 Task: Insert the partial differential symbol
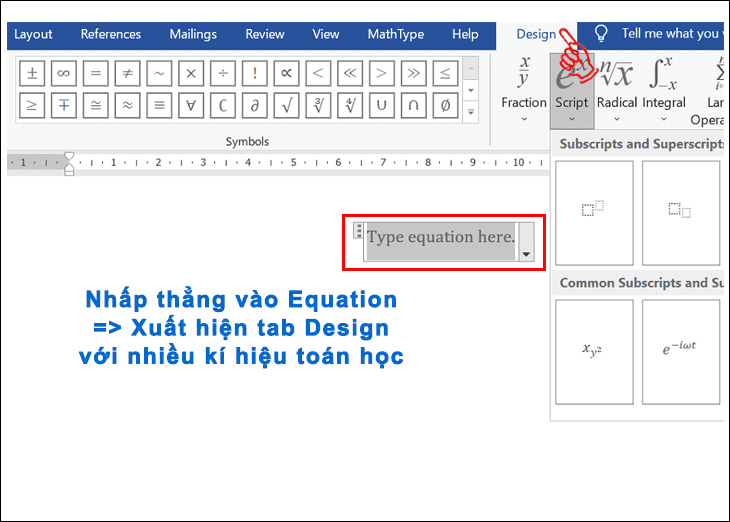(x=255, y=105)
